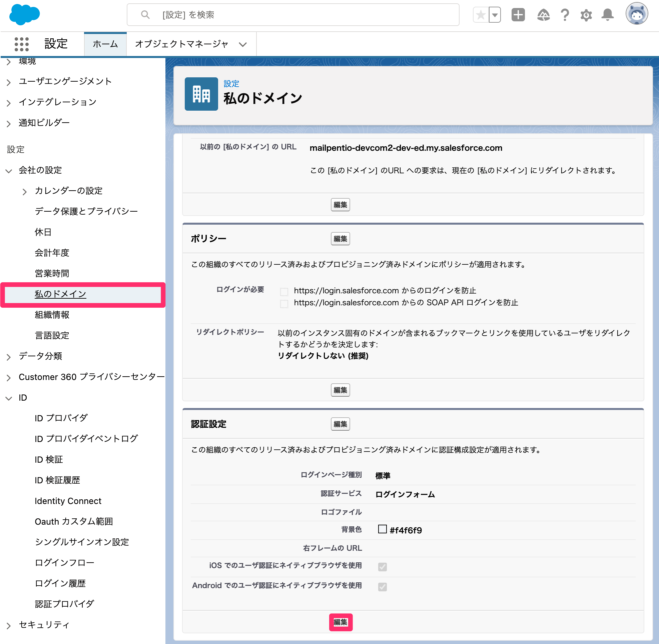Open the オブジェクトマネージャ tab
This screenshot has height=644, width=659.
click(x=181, y=44)
